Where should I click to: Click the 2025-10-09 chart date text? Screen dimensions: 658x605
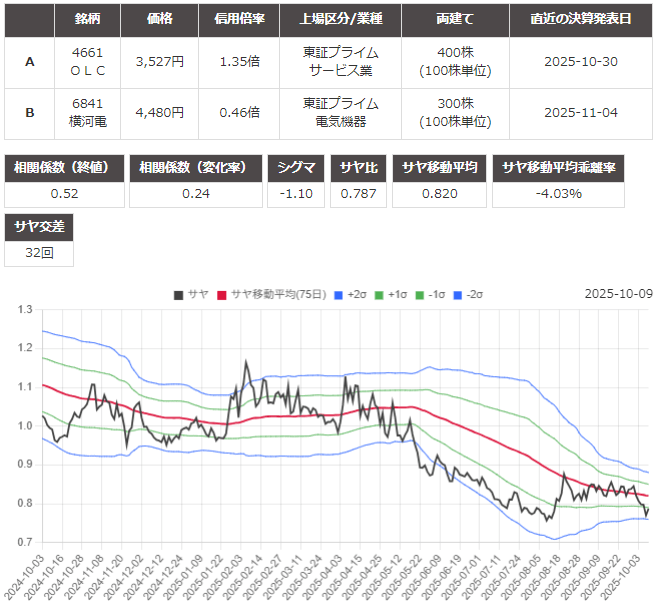pyautogui.click(x=617, y=294)
